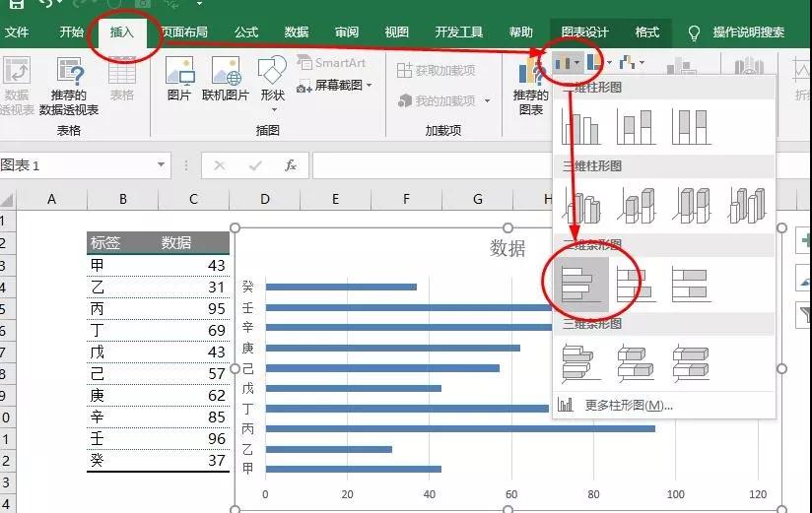Select column F header
This screenshot has width=812, height=513.
click(407, 199)
